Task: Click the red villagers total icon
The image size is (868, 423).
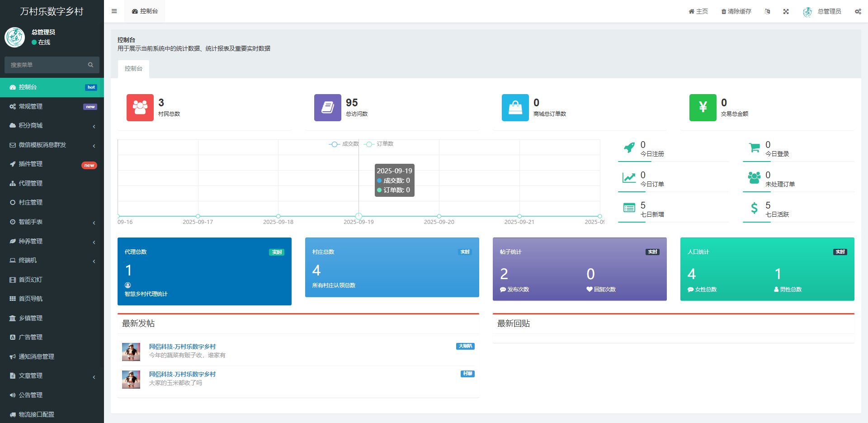Action: pyautogui.click(x=140, y=108)
